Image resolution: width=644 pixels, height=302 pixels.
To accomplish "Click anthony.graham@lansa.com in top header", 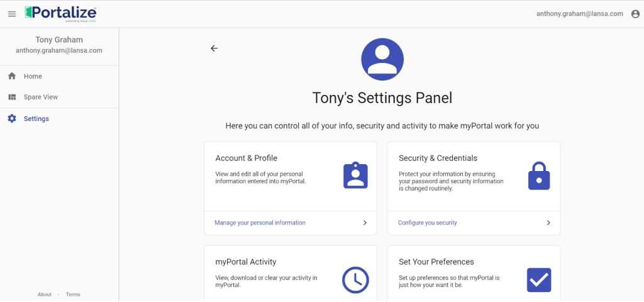I will tap(579, 14).
